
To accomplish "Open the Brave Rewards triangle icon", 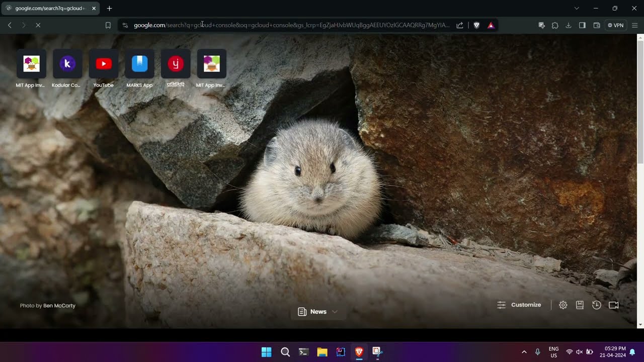I will (491, 25).
